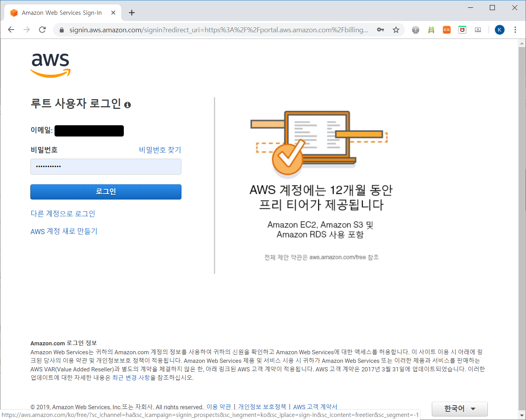Viewport: 526px width, 420px height.
Task: Reload the page with the refresh icon
Action: tap(42, 30)
